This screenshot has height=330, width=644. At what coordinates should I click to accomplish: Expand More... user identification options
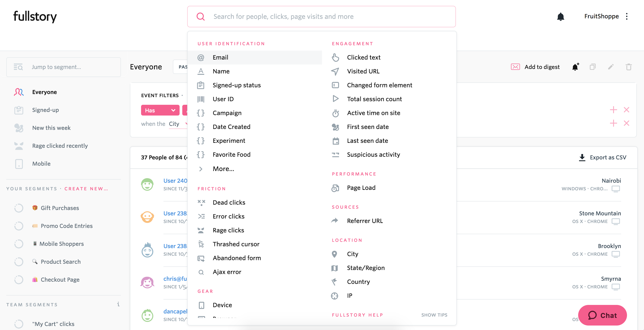pyautogui.click(x=255, y=169)
